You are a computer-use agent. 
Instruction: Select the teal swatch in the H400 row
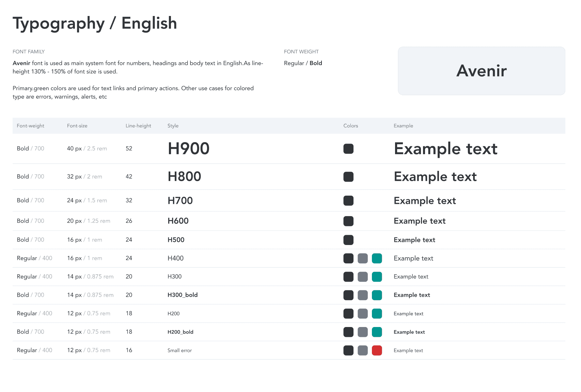click(377, 258)
